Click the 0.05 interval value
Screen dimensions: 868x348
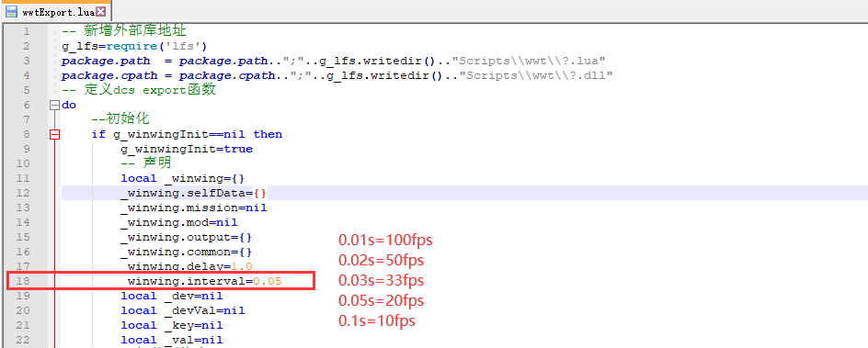(x=268, y=281)
